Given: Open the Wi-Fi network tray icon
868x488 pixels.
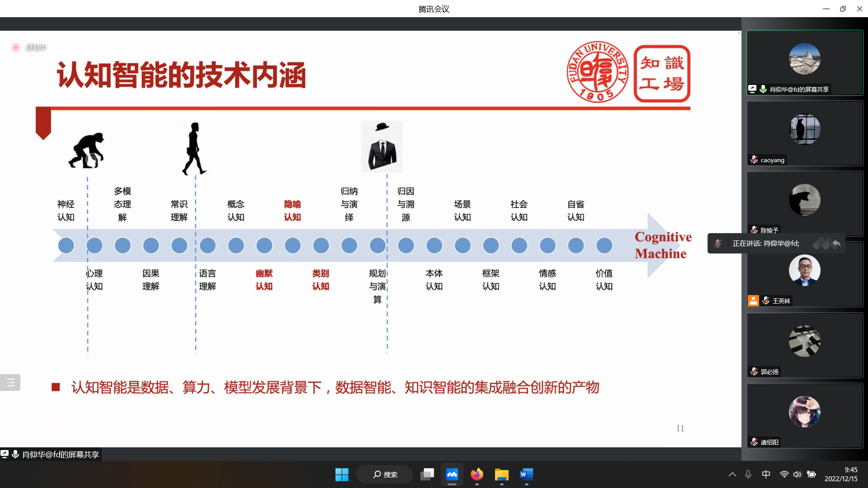Looking at the screenshot, I should 784,474.
